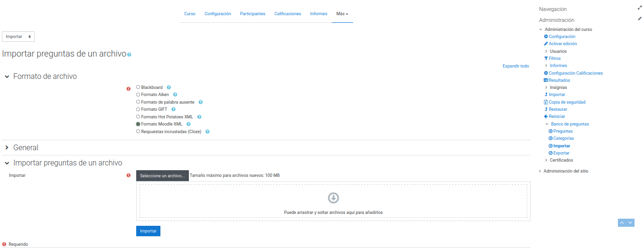Click pencil icon beside Activar edición

coord(546,44)
